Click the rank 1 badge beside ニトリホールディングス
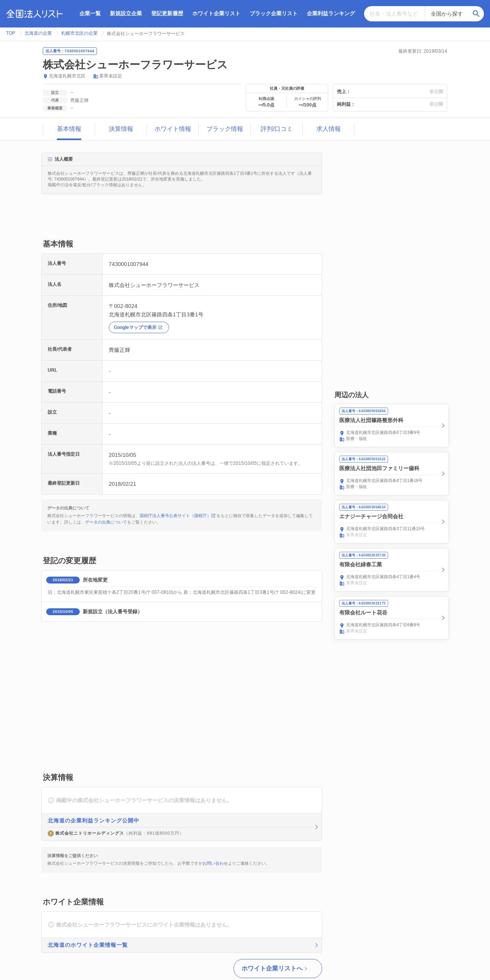Screen dimensions: 490x980 coord(50,833)
